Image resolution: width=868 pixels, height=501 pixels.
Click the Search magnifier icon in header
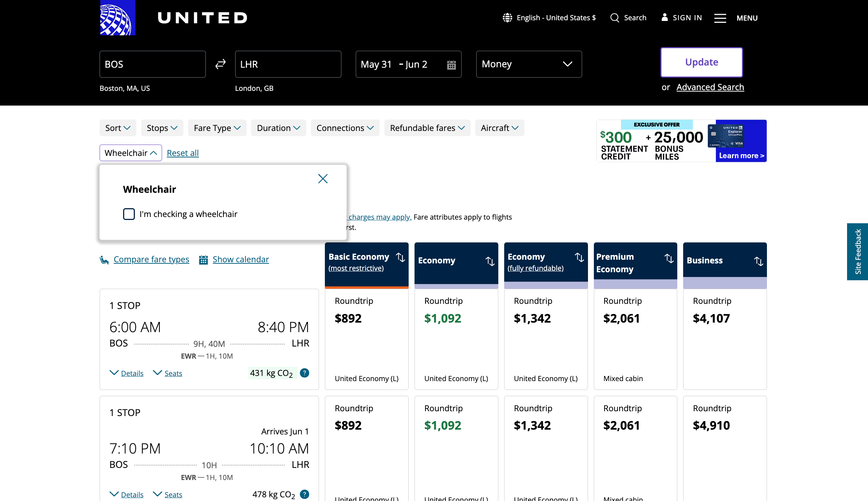(x=614, y=18)
